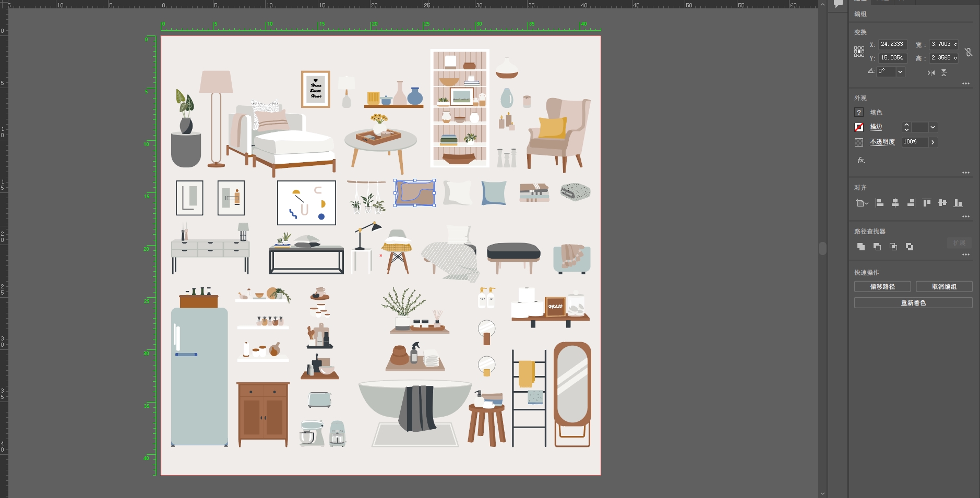980x498 pixels.
Task: Open the 描边 stroke swatch
Action: pos(859,127)
